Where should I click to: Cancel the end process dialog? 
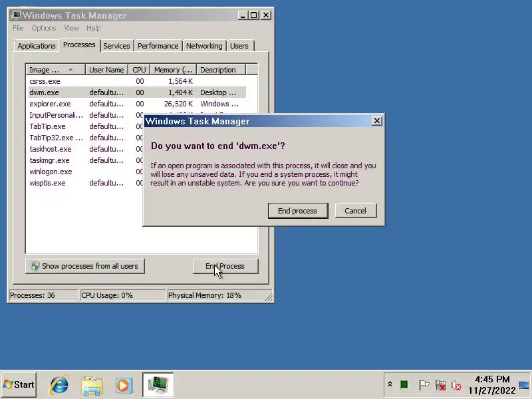[x=356, y=211]
